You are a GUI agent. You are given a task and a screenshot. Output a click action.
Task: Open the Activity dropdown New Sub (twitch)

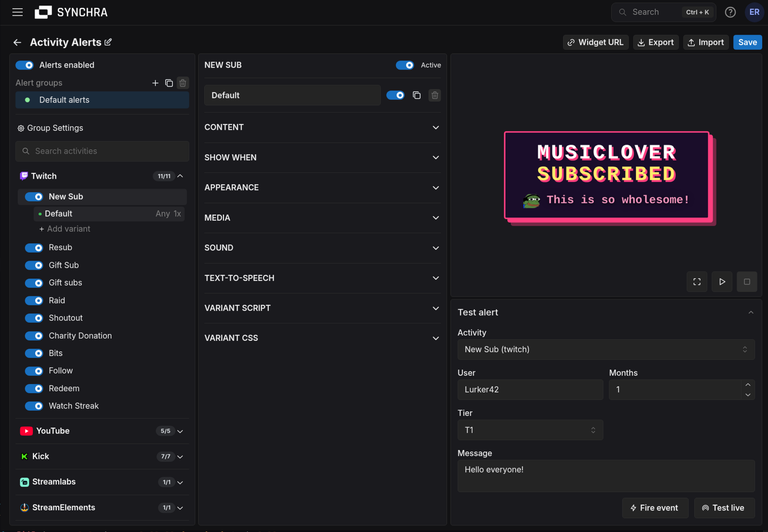tap(606, 350)
